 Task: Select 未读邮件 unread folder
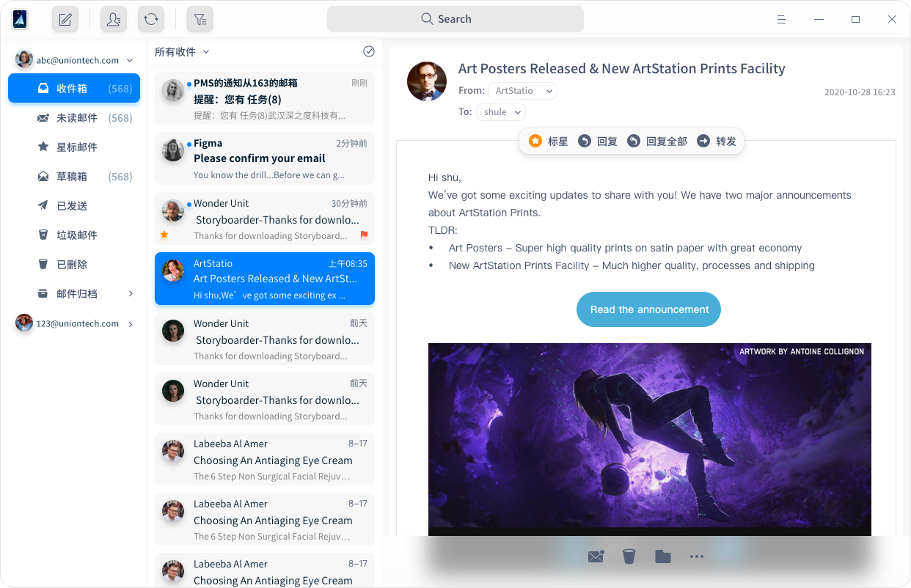pos(74,118)
